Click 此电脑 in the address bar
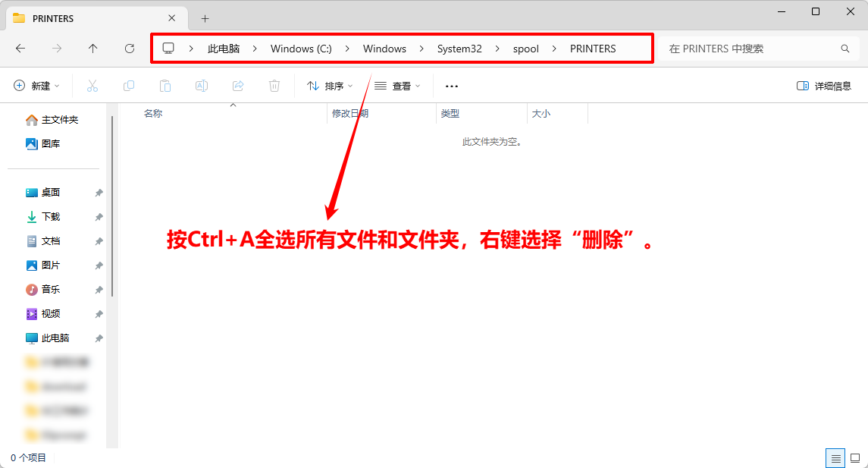This screenshot has width=868, height=468. (224, 49)
